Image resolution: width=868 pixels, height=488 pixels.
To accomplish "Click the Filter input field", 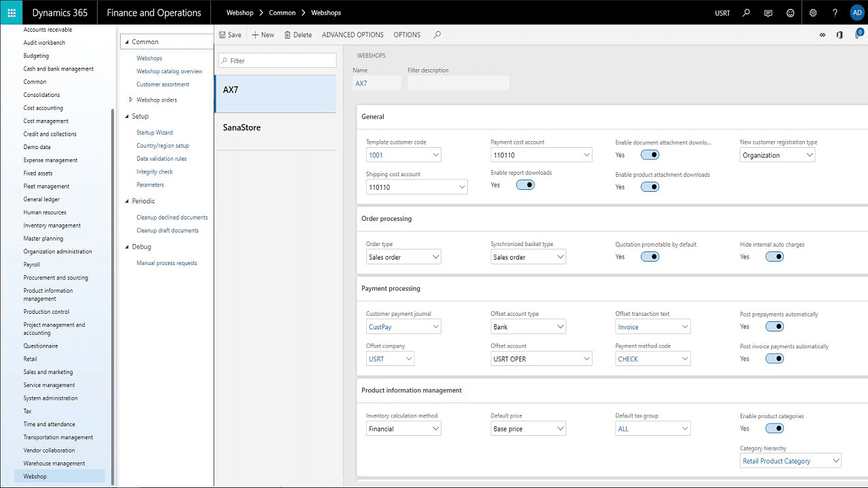I will click(277, 60).
